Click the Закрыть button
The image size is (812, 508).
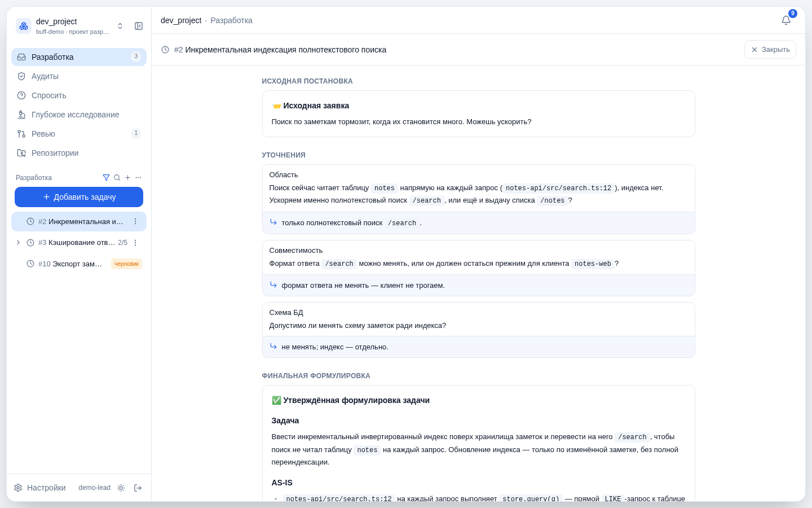[770, 50]
